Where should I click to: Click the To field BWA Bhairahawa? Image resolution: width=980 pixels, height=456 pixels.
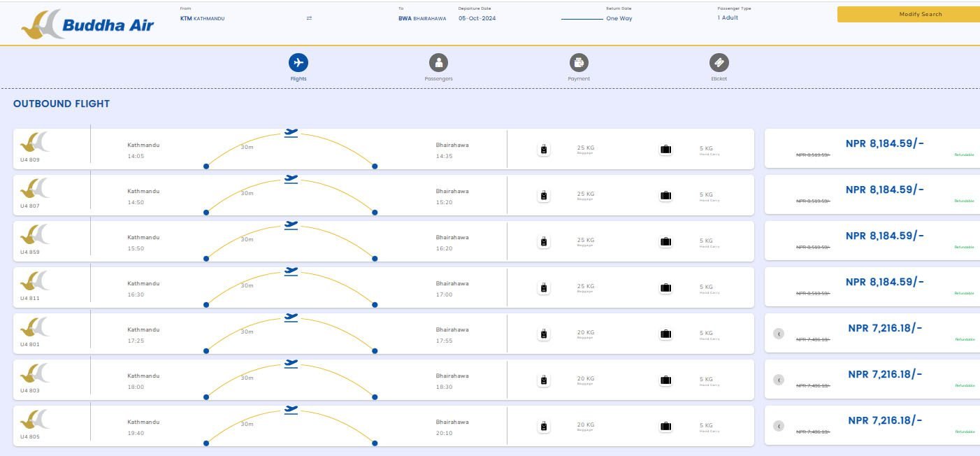pyautogui.click(x=421, y=18)
